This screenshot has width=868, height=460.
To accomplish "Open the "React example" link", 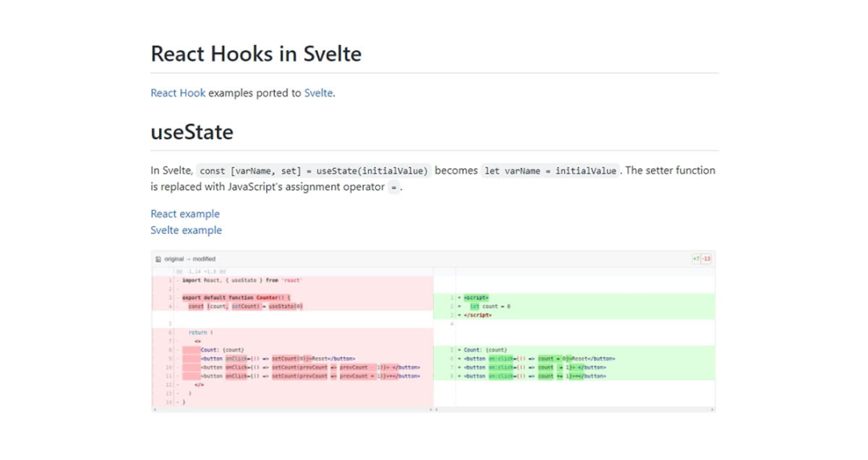I will 185,213.
